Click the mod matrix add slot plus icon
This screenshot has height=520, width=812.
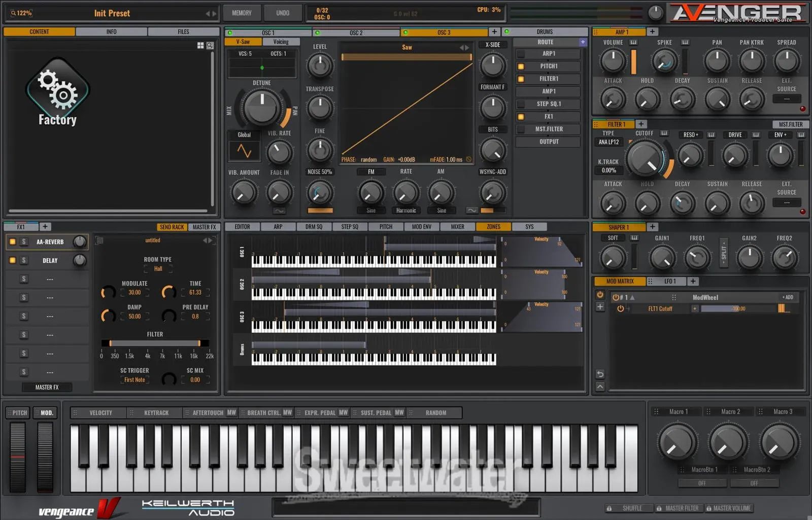click(600, 307)
